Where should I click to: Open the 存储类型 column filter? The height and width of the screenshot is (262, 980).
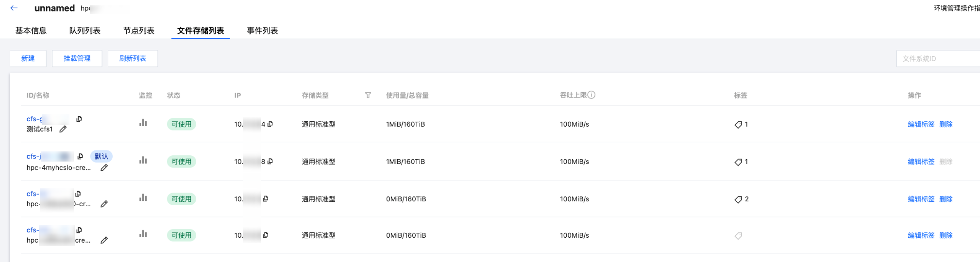(x=368, y=95)
